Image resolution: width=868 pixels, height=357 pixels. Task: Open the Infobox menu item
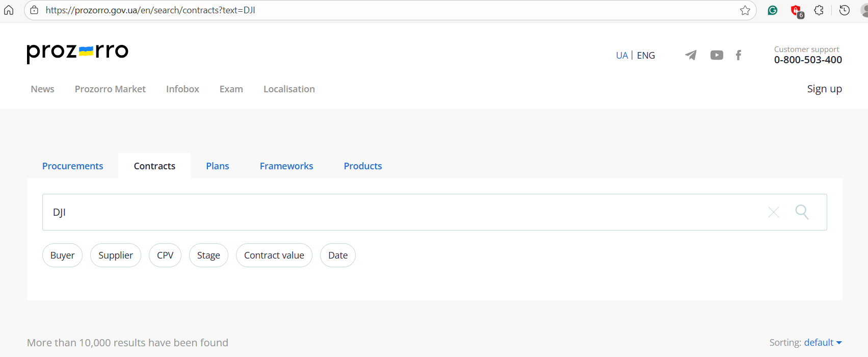point(182,89)
